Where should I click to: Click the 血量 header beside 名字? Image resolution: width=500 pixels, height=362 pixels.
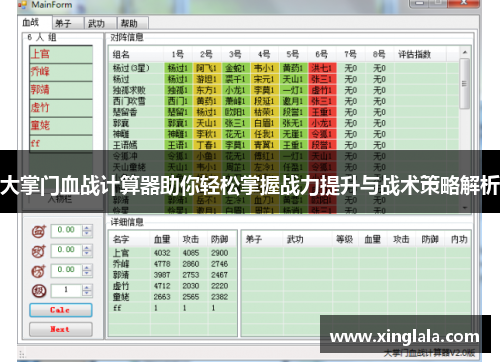click(164, 239)
